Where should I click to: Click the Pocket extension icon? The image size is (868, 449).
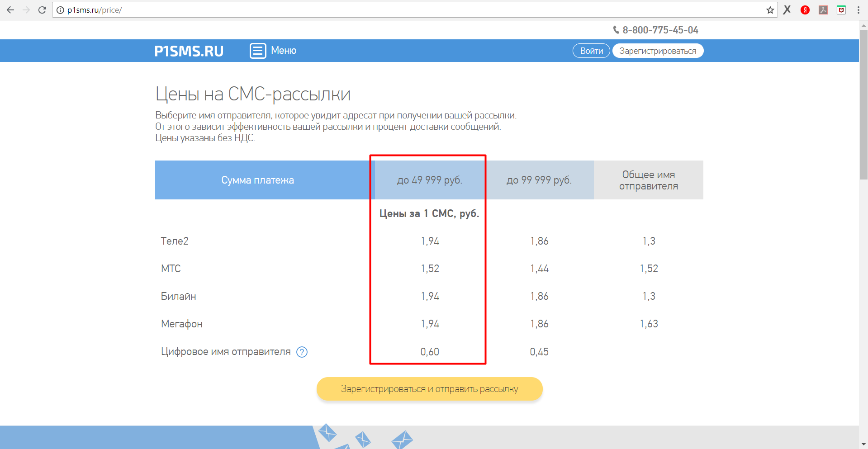pyautogui.click(x=841, y=10)
